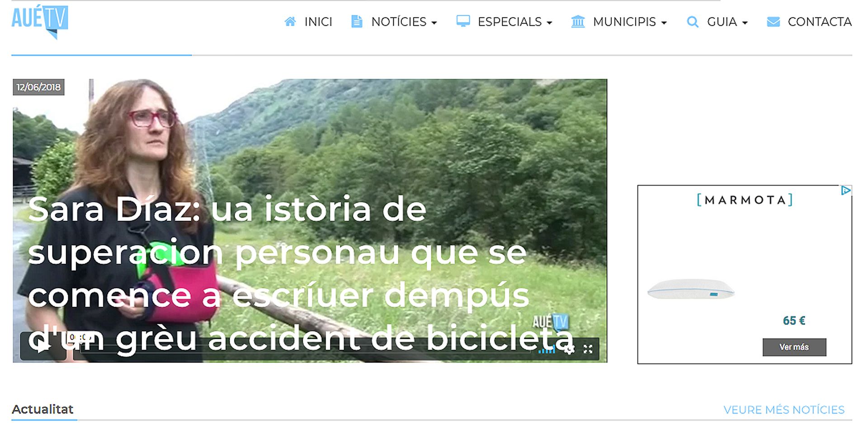This screenshot has height=423, width=868.
Task: Play the Sara Díaz video
Action: (x=43, y=347)
